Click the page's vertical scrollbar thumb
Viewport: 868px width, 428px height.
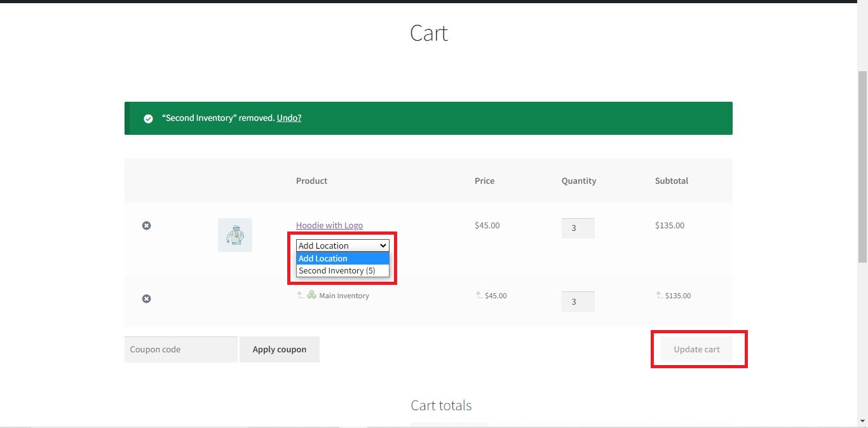coord(862,167)
